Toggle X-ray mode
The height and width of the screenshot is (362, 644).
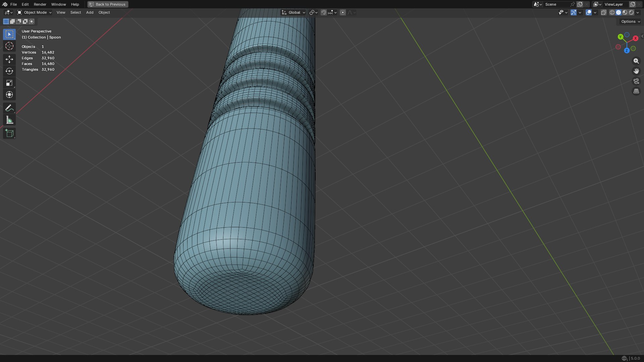coord(603,12)
